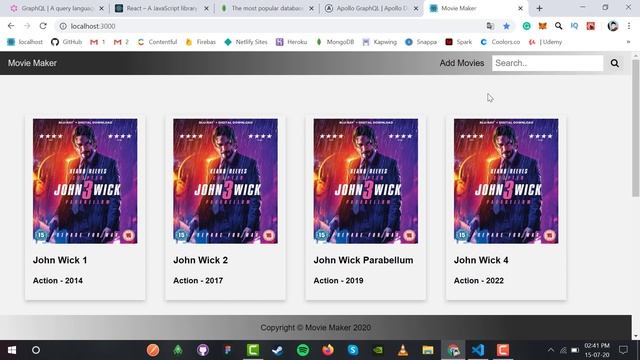Show hidden system tray icons
The width and height of the screenshot is (640, 360).
pos(551,350)
